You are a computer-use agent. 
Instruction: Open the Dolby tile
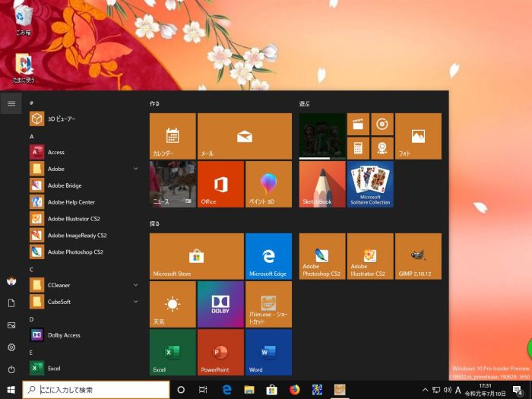click(220, 304)
